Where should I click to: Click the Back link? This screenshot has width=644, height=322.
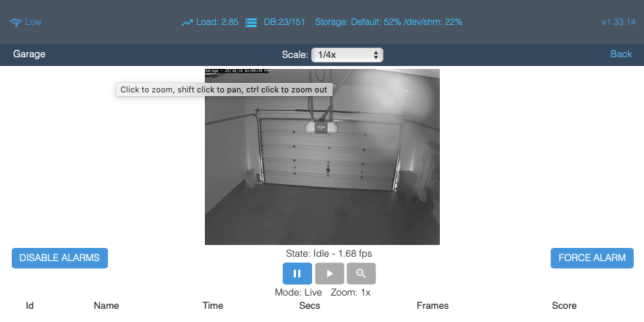621,54
